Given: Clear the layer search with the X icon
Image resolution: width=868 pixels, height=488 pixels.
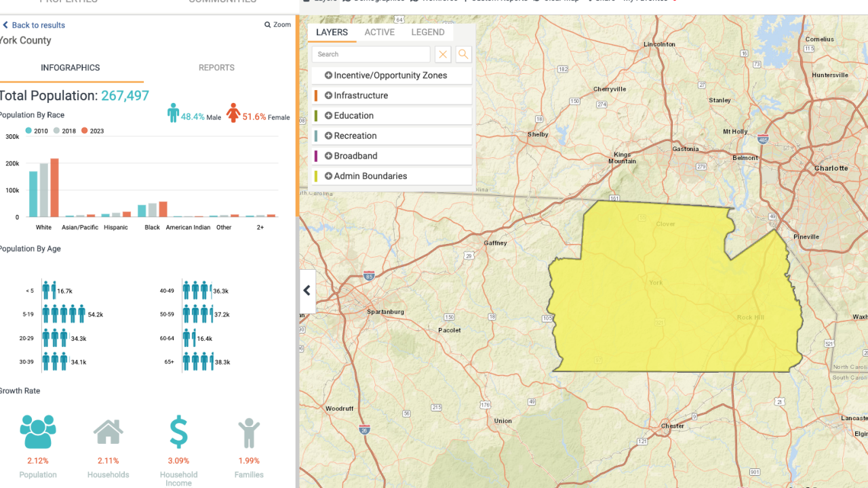Looking at the screenshot, I should (443, 54).
